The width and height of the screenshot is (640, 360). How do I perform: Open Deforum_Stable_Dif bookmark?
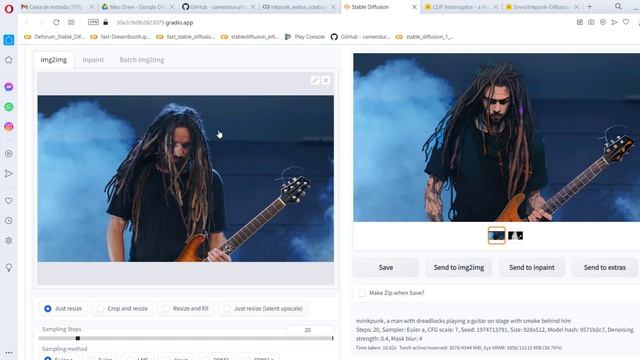(x=54, y=37)
